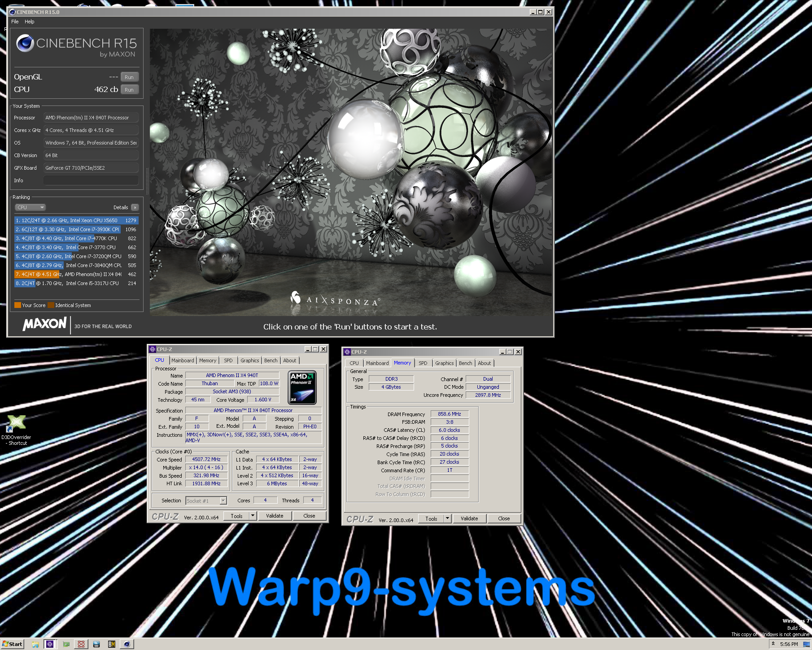Show hidden system tray icons
Screen dimensions: 812x650
pos(773,644)
